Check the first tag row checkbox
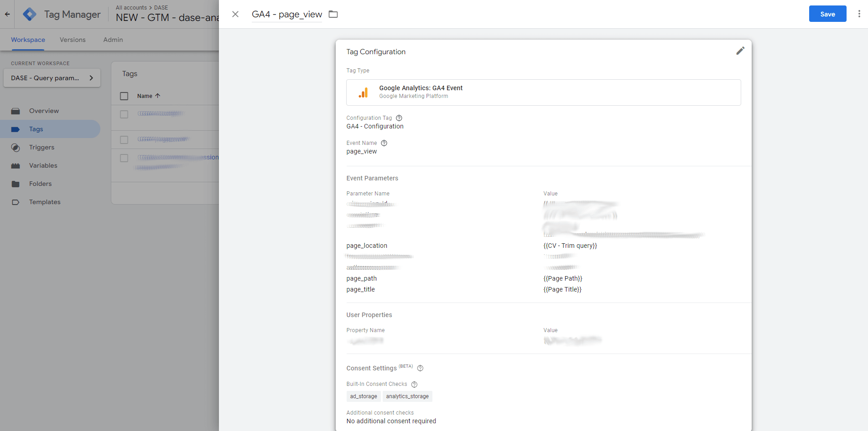The height and width of the screenshot is (431, 868). click(x=124, y=114)
